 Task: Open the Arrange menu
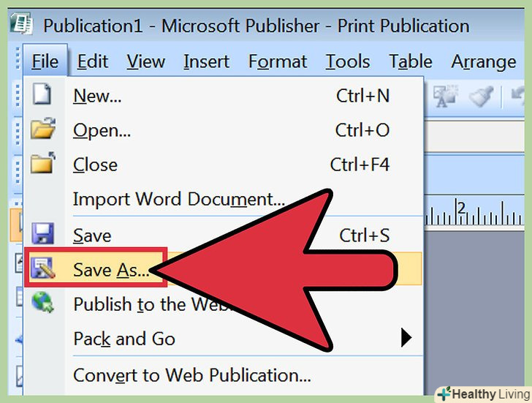pos(484,62)
